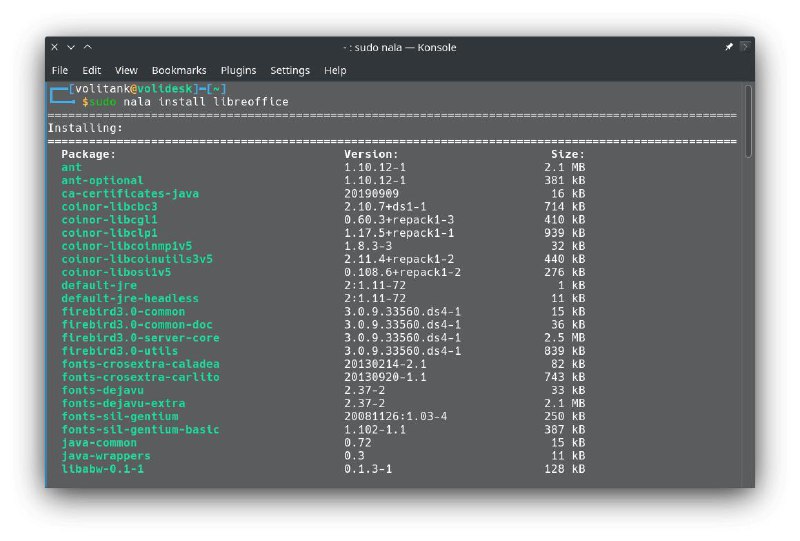This screenshot has width=800, height=541.
Task: Click the 'default-jre-headless' package name
Action: point(130,299)
